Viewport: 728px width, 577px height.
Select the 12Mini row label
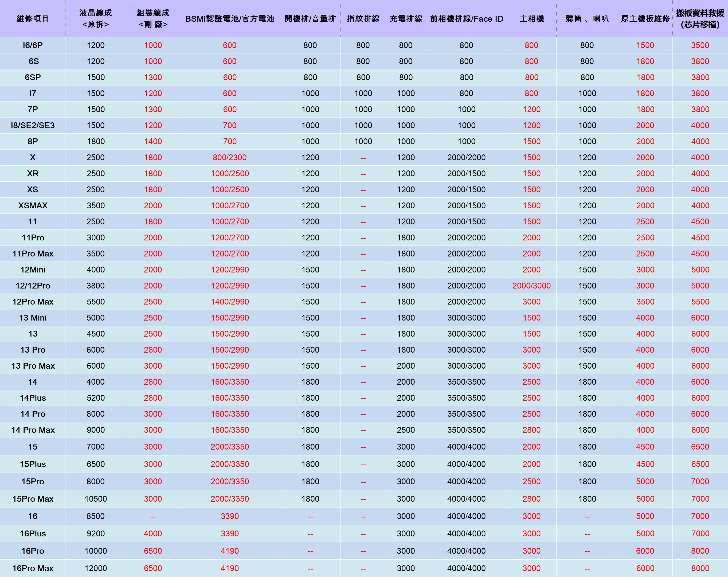coord(33,270)
